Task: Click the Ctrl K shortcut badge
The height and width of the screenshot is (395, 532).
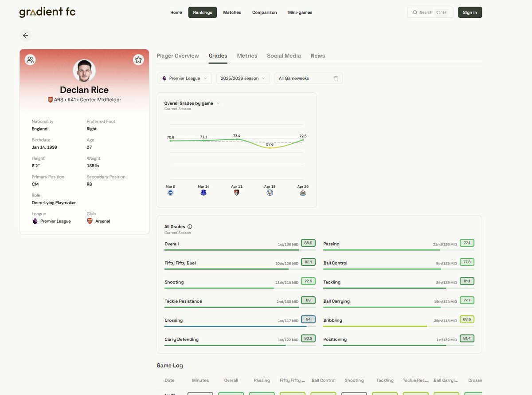Action: tap(441, 12)
